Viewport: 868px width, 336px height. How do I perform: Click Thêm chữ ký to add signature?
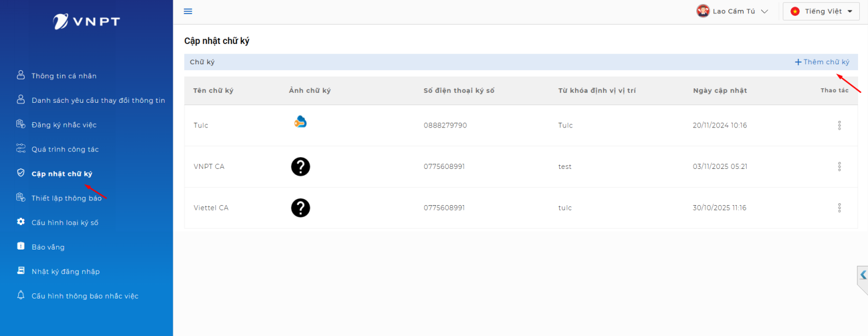(822, 62)
